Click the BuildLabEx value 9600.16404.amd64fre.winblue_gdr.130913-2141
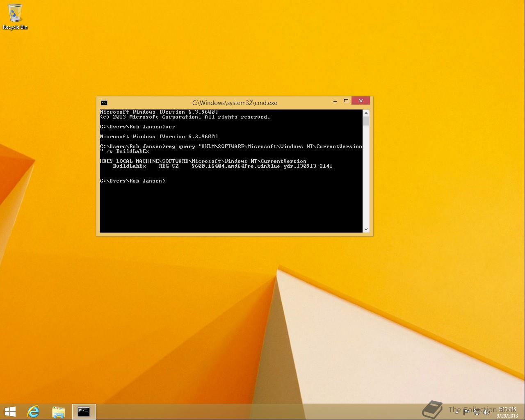Screen dimensions: 525x420 (262, 166)
